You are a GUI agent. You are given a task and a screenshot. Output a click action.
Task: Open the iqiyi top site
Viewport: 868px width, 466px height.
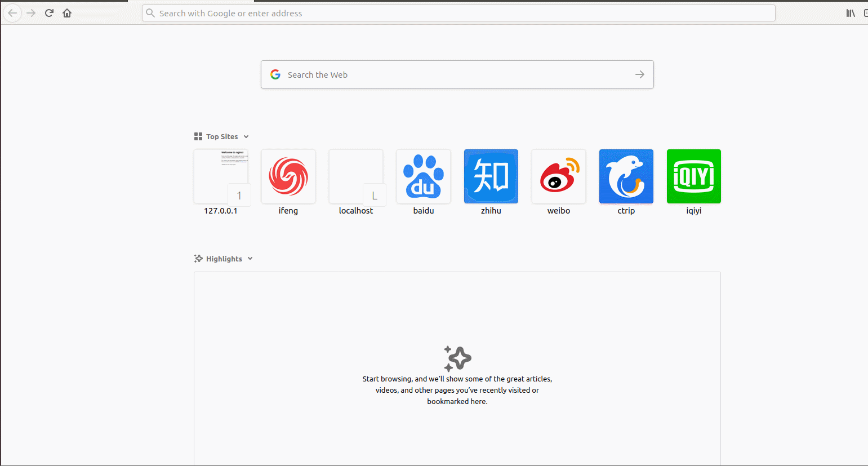(x=694, y=176)
